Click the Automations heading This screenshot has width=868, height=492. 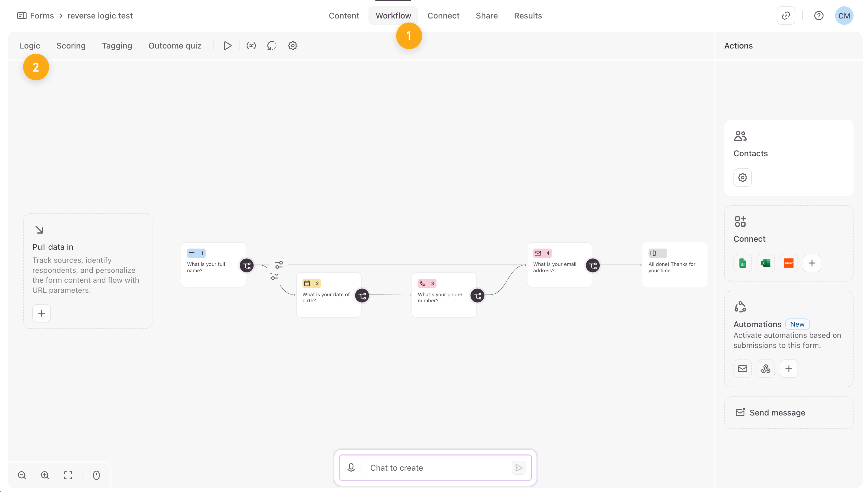[757, 325]
